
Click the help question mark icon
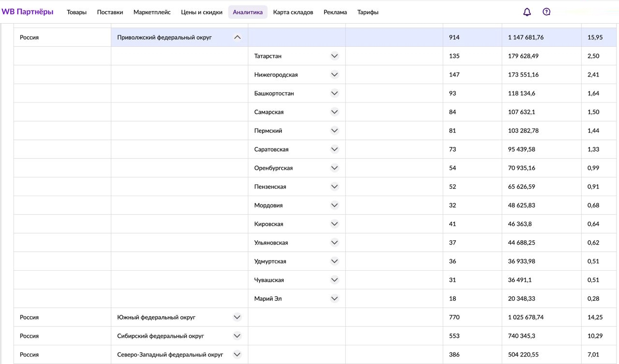(546, 12)
